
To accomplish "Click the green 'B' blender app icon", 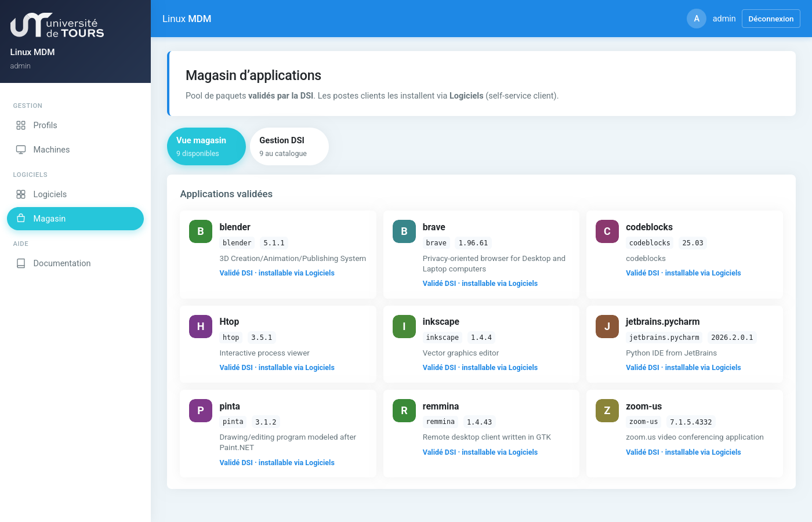I will pos(201,231).
